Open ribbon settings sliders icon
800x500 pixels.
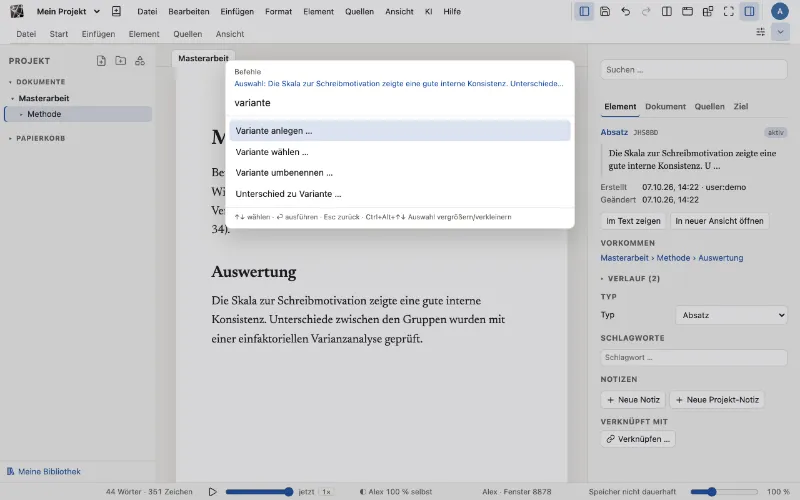(760, 32)
